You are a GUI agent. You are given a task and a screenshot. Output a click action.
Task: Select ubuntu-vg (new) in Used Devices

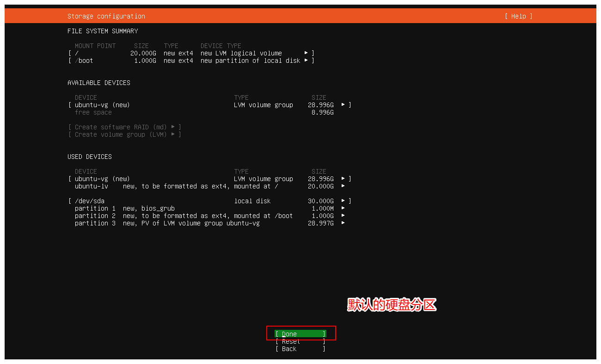210,179
